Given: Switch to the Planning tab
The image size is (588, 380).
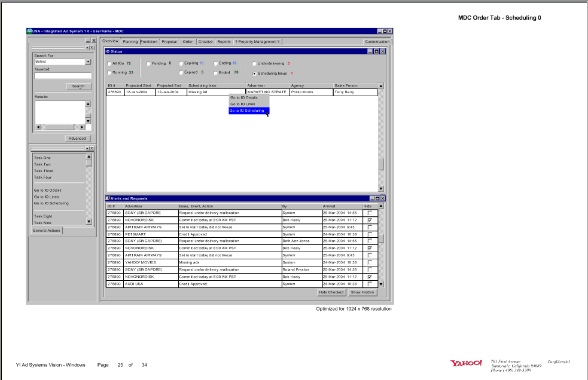Looking at the screenshot, I should (x=130, y=41).
